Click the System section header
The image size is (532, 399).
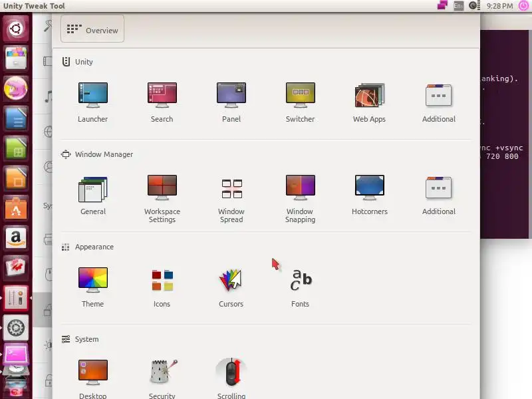pyautogui.click(x=80, y=339)
